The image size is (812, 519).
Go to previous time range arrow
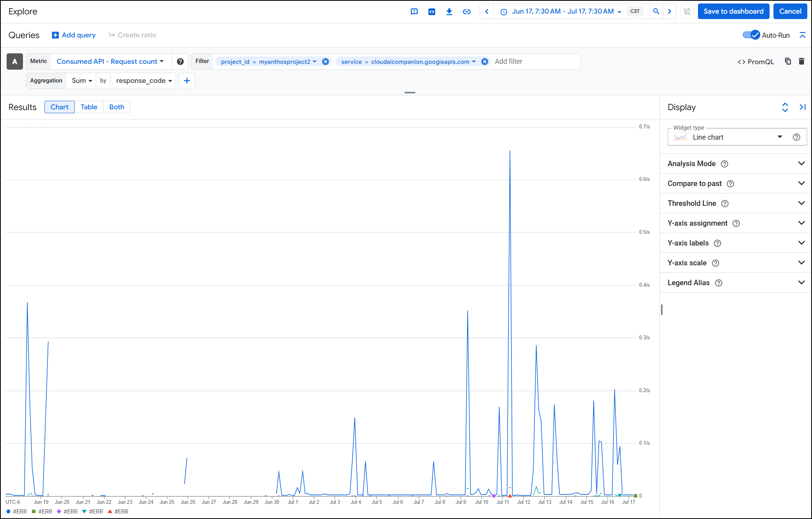[x=487, y=12]
